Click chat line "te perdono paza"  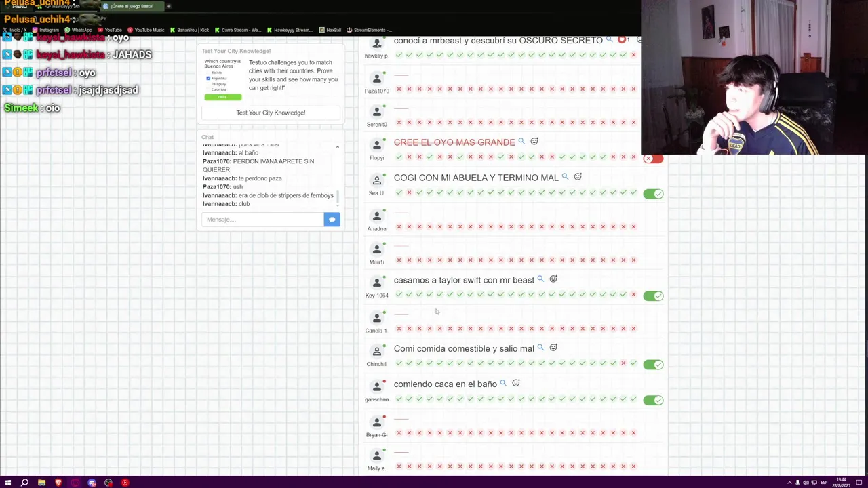pyautogui.click(x=242, y=178)
